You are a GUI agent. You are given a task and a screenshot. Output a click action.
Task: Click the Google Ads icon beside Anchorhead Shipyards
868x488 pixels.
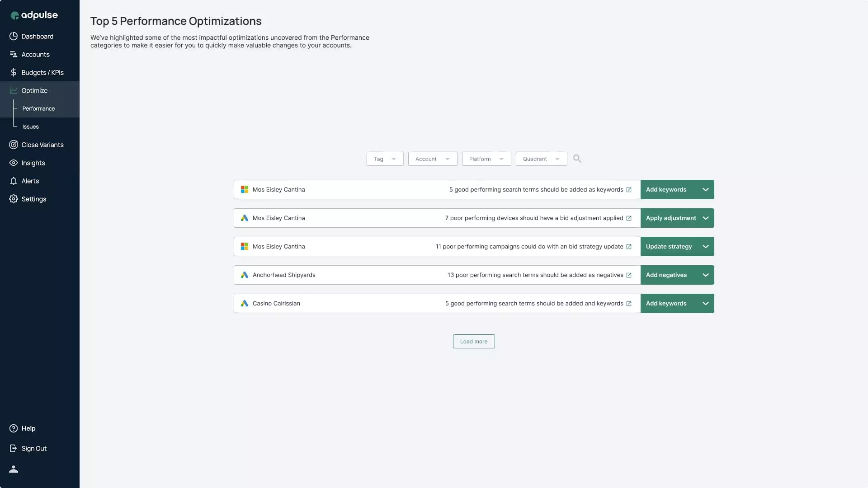coord(245,275)
